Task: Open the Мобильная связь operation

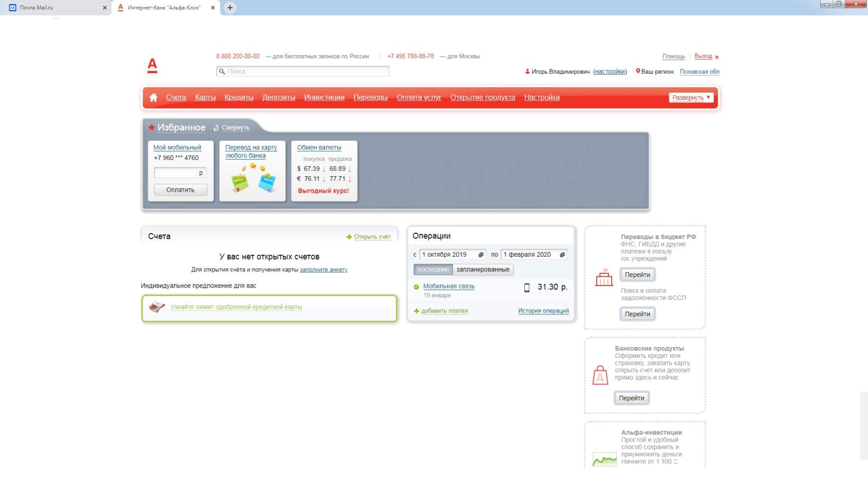Action: coord(449,286)
